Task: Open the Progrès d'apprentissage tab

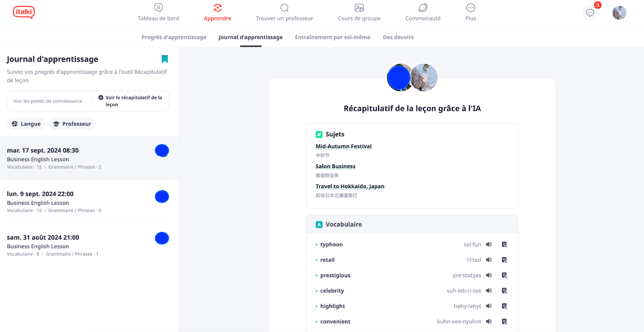Action: point(174,37)
